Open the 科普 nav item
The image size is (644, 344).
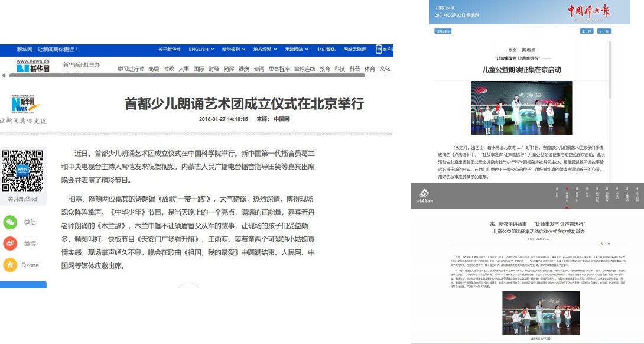355,69
